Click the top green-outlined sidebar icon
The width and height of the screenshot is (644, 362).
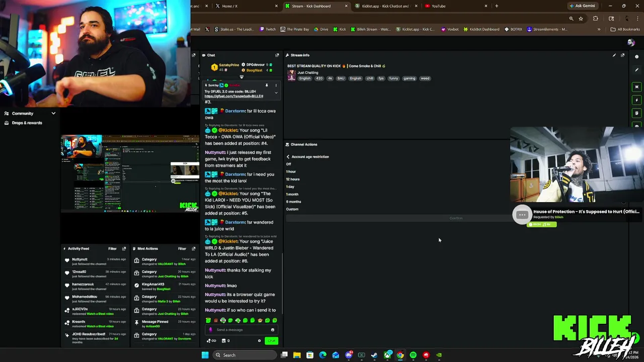tap(636, 87)
